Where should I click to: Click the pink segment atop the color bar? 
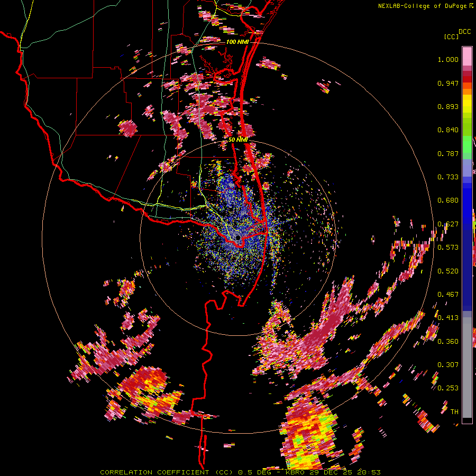pyautogui.click(x=467, y=57)
